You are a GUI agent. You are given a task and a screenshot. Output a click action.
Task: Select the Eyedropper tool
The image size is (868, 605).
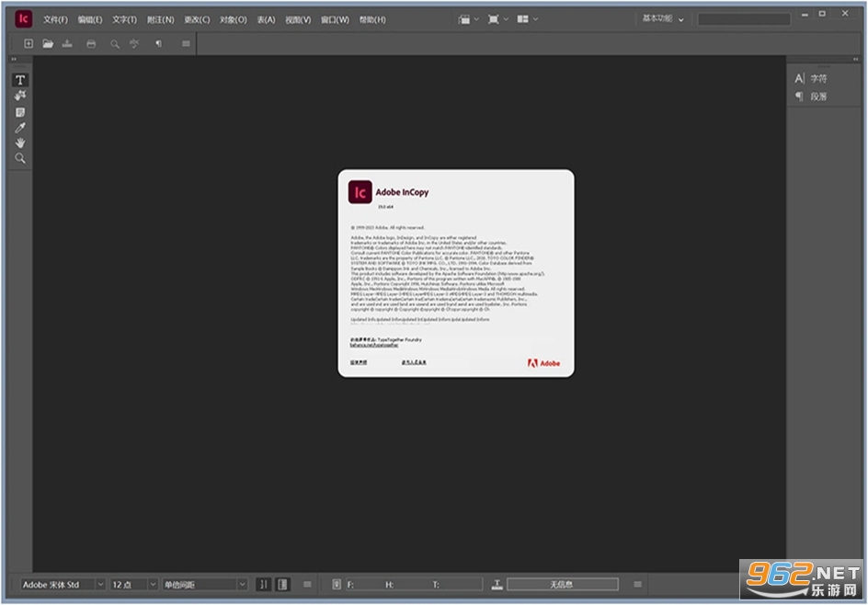pos(20,128)
